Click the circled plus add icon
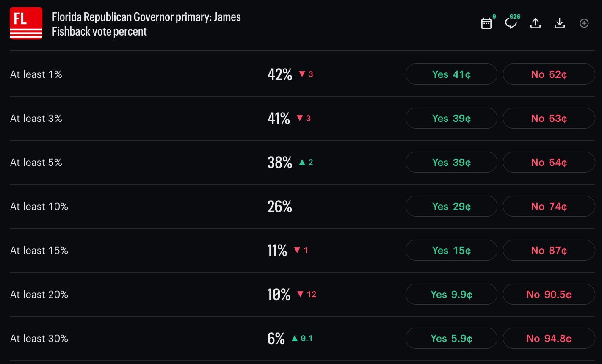The image size is (602, 364). click(x=584, y=23)
